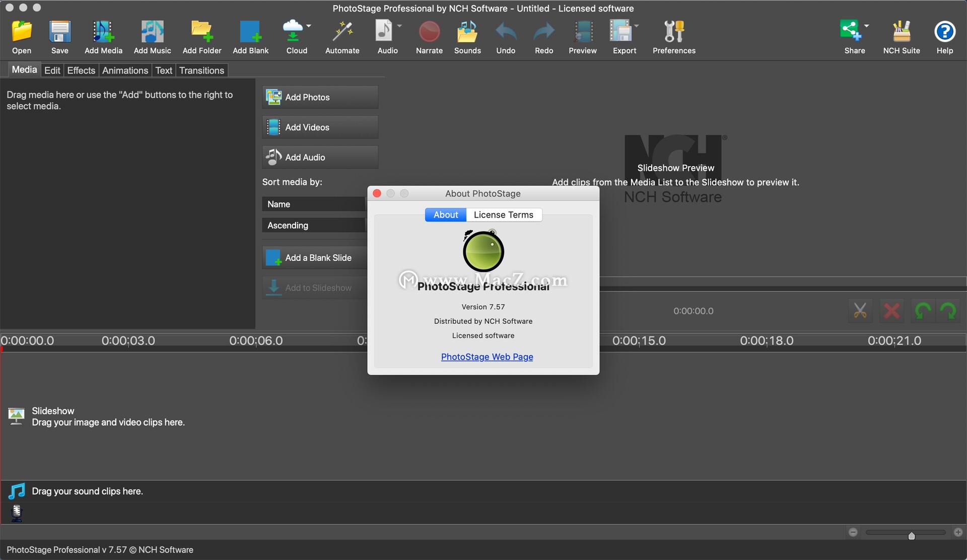Open the Cloud download icon
The width and height of the screenshot is (967, 560).
pos(293,32)
